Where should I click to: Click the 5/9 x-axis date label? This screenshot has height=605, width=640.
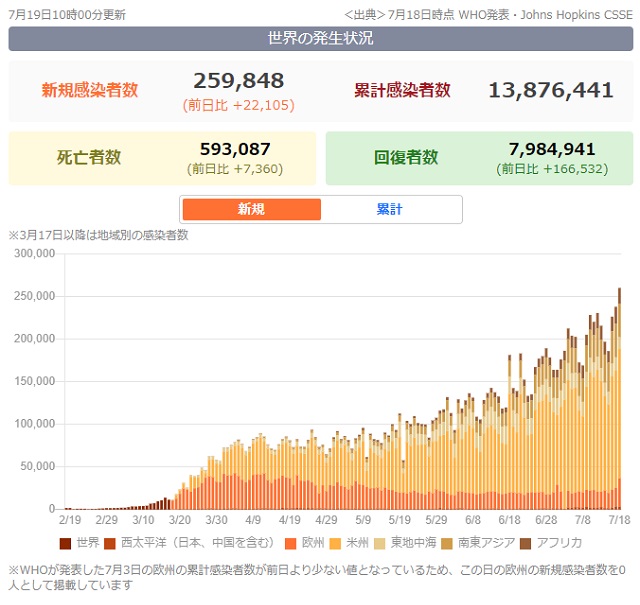point(363,520)
